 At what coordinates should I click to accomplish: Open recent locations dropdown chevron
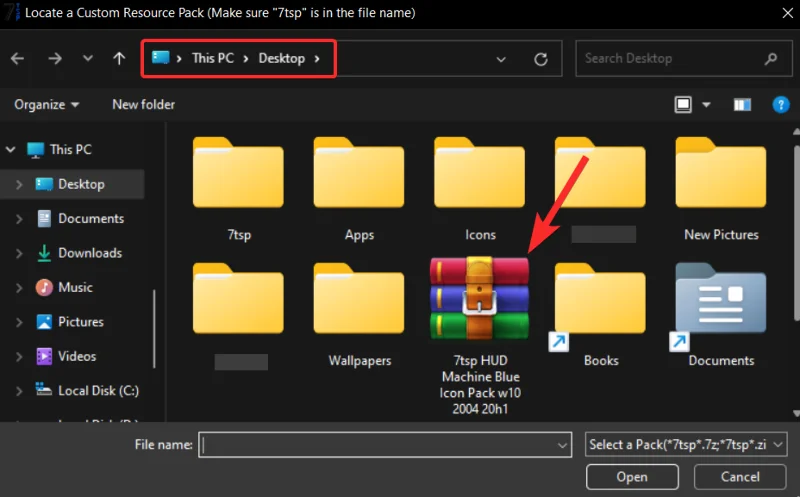coord(88,58)
